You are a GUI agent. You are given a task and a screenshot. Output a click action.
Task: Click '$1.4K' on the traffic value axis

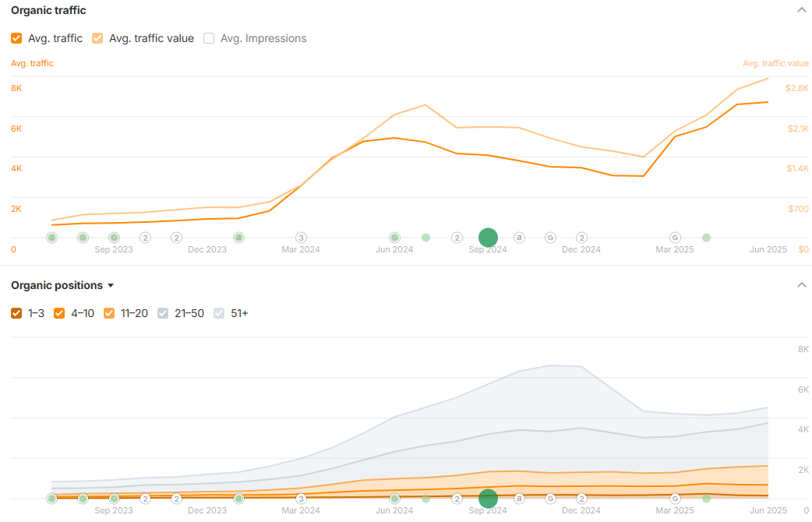797,169
